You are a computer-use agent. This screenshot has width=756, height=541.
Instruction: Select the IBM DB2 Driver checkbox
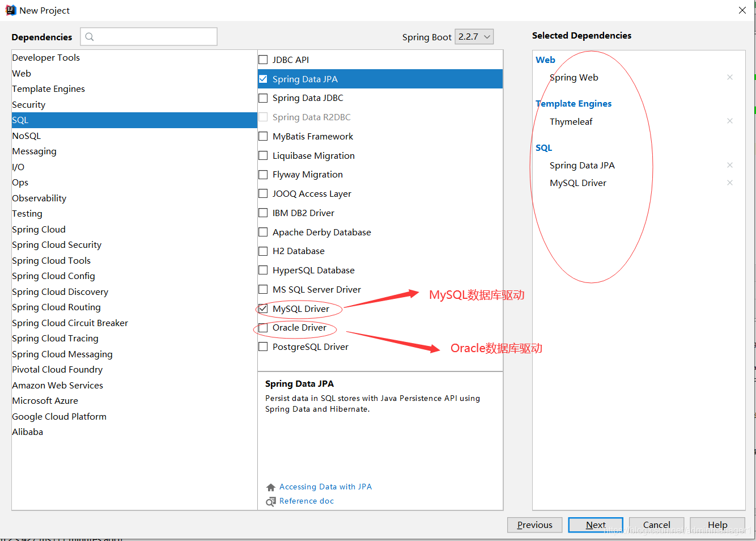pos(263,213)
